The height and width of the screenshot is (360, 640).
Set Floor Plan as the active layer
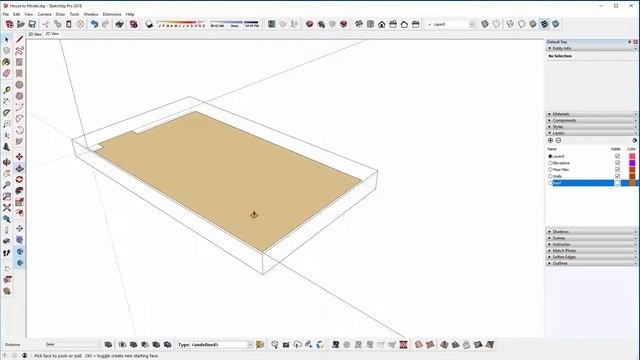tap(550, 169)
